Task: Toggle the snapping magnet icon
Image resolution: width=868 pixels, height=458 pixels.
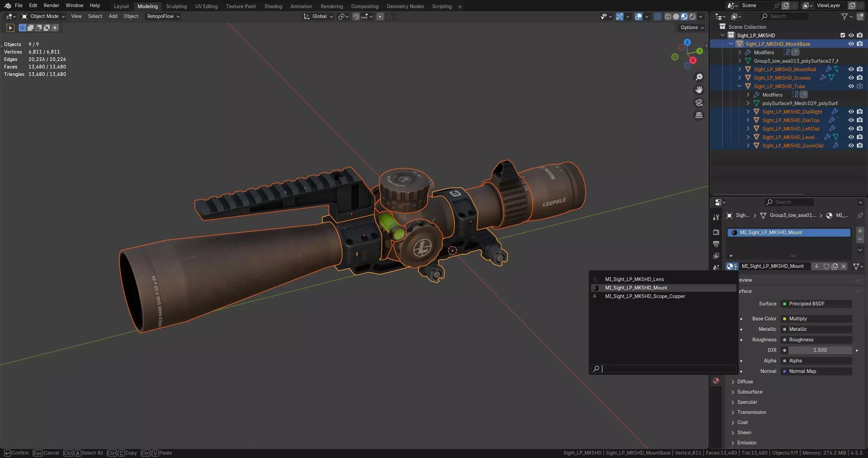Action: 356,17
